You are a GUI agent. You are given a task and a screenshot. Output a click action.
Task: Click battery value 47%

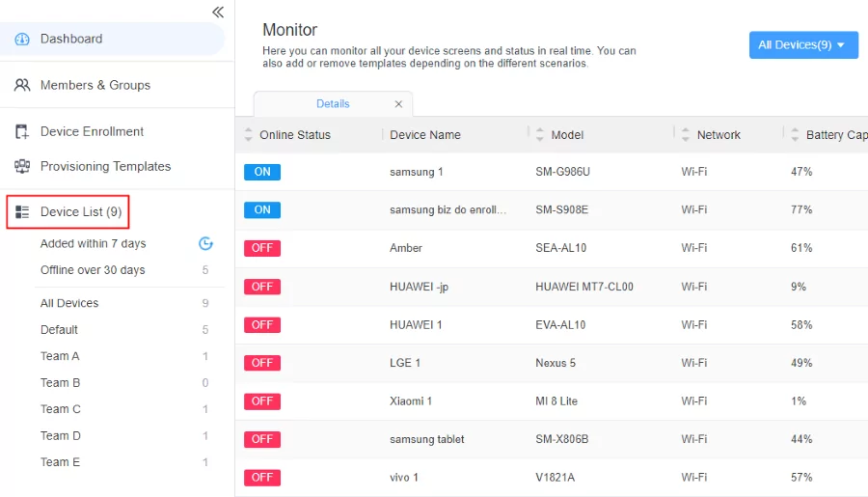click(801, 172)
